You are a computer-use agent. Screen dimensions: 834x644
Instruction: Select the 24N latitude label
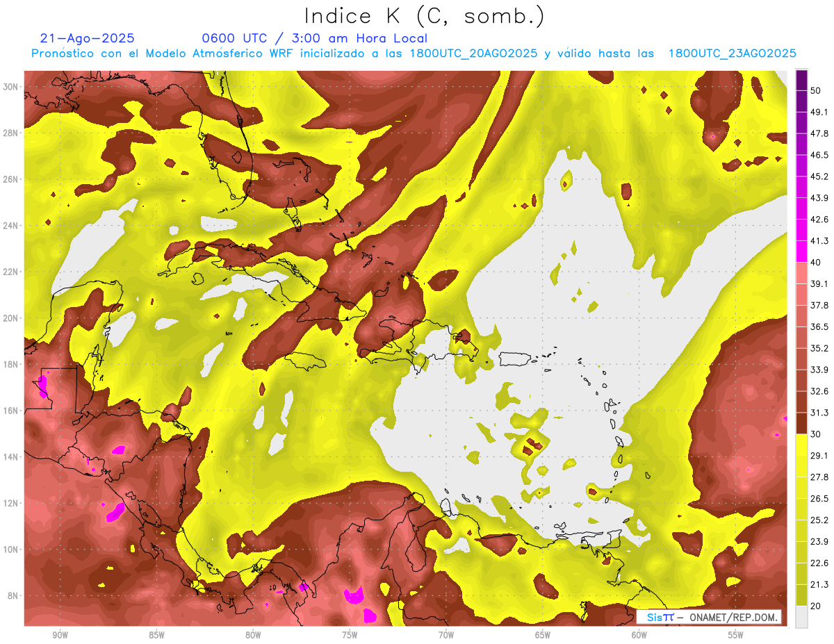(12, 226)
